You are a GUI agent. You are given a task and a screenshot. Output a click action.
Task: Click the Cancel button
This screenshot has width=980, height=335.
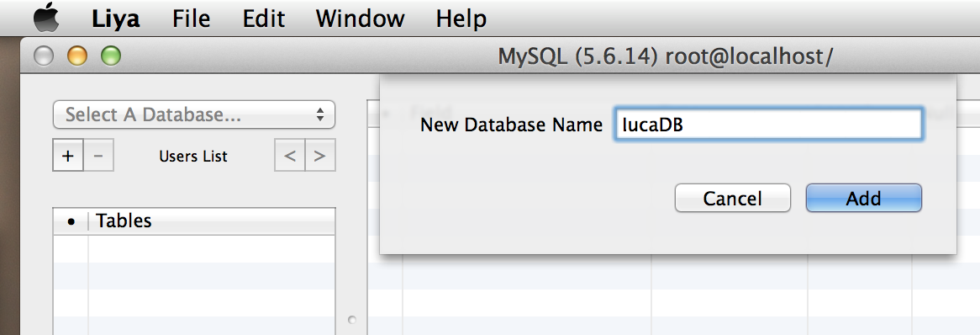733,199
